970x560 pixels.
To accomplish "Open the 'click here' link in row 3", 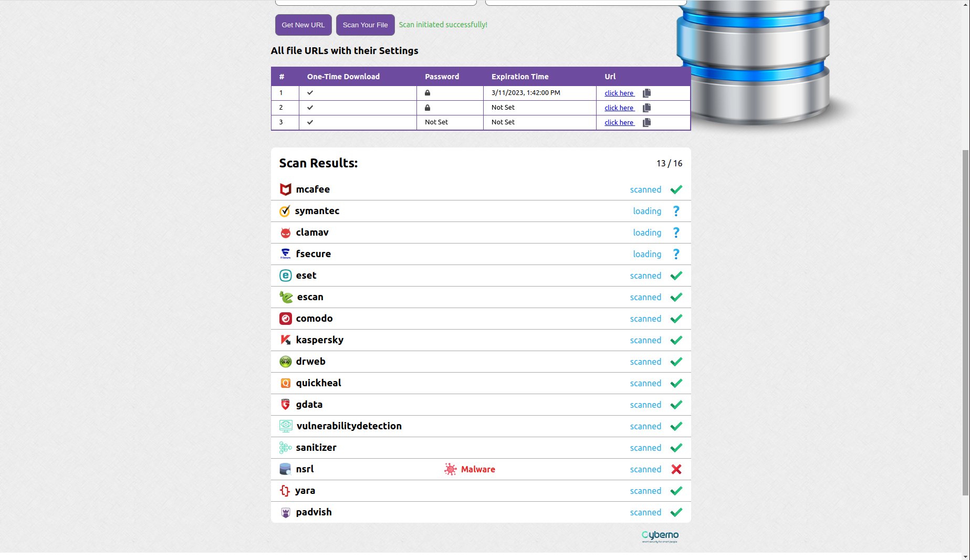I will pyautogui.click(x=619, y=122).
